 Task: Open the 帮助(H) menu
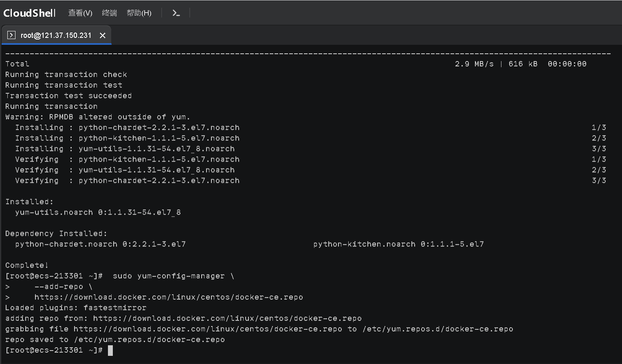(x=139, y=13)
